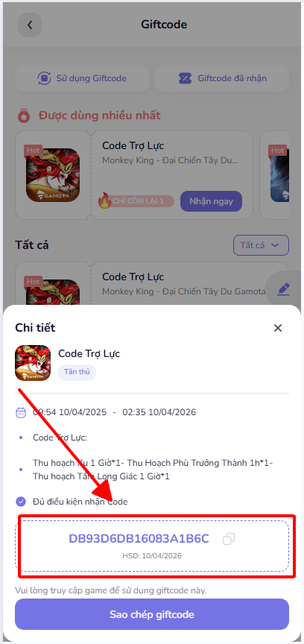This screenshot has width=304, height=644.
Task: Tap the Sử dụng Giftcode swap icon
Action: [x=44, y=78]
